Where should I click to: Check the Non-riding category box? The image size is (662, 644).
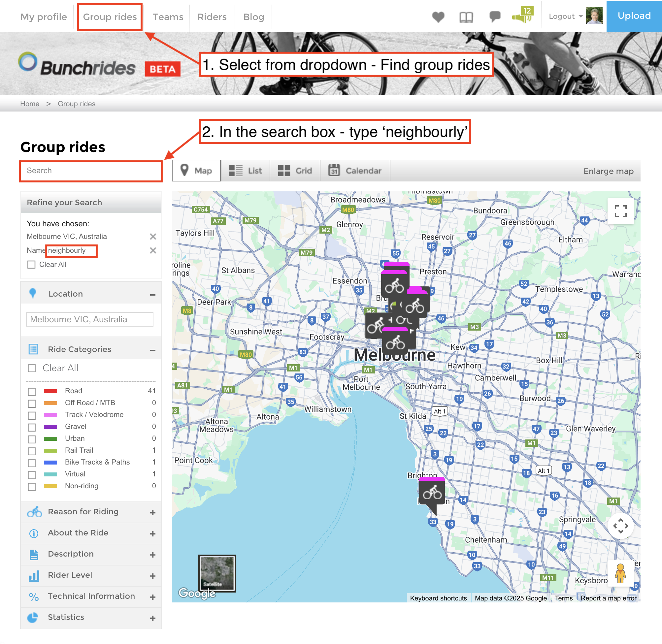(32, 487)
